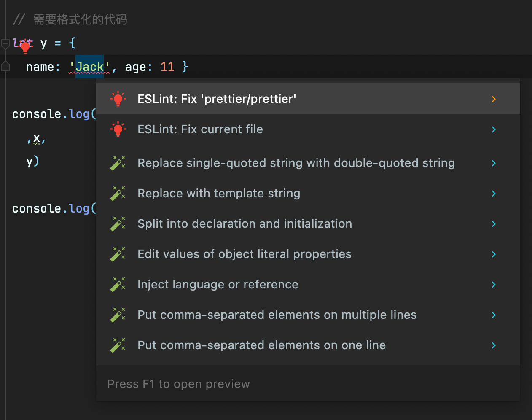Click the second console.log call
The image size is (532, 420).
tap(54, 208)
